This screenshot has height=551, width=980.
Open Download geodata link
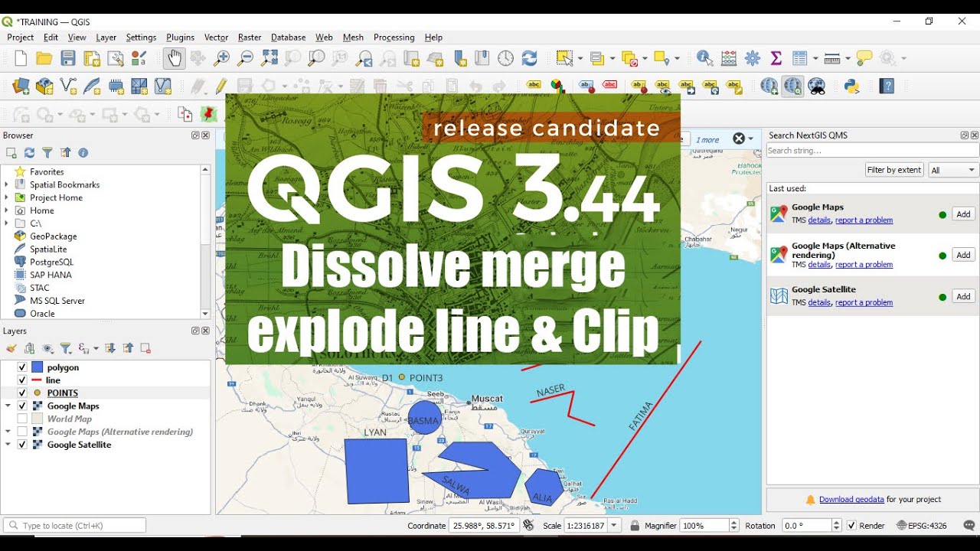click(851, 499)
